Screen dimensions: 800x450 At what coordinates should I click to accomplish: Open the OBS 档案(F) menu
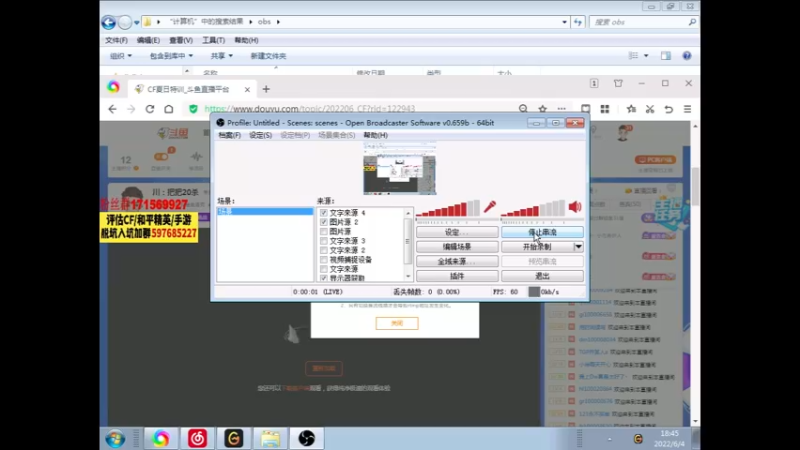(x=230, y=135)
